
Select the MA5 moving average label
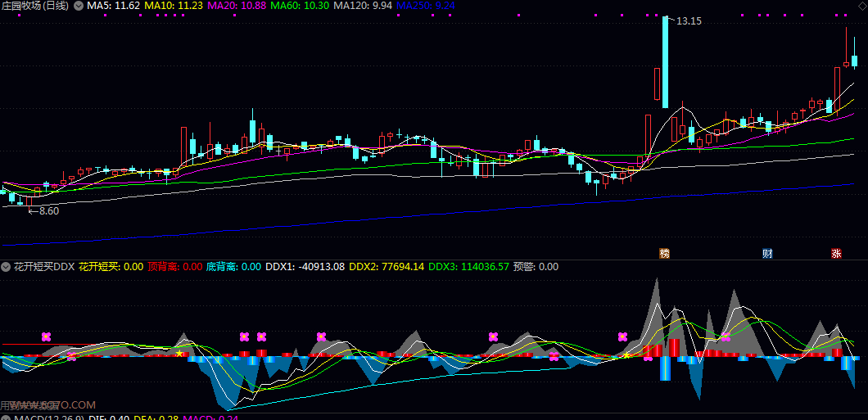tap(113, 6)
